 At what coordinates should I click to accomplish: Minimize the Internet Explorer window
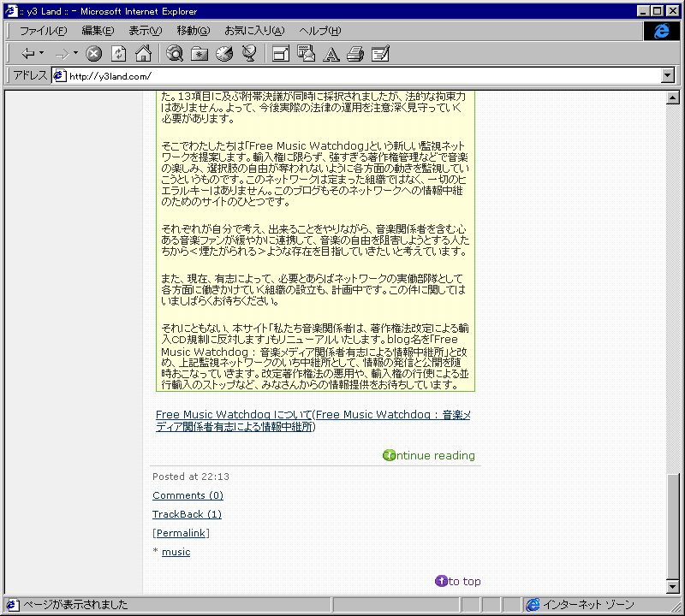pos(643,11)
